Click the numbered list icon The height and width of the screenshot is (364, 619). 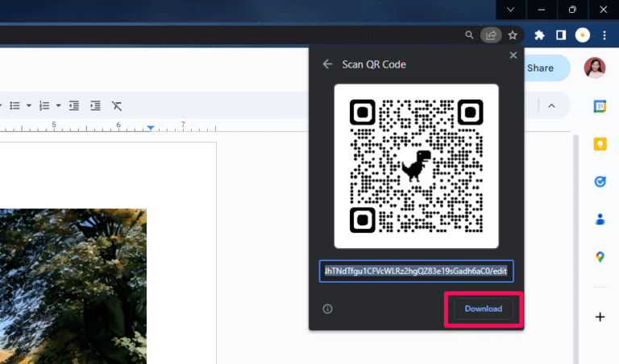pyautogui.click(x=44, y=105)
